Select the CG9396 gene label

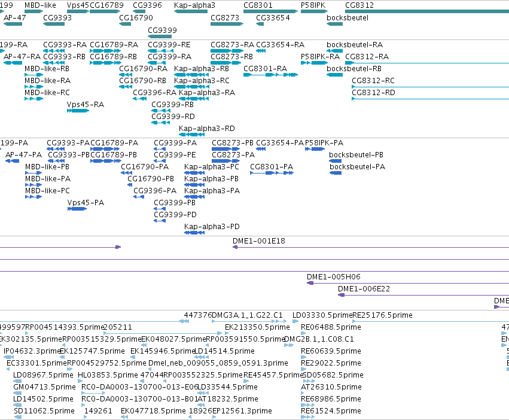[147, 5]
